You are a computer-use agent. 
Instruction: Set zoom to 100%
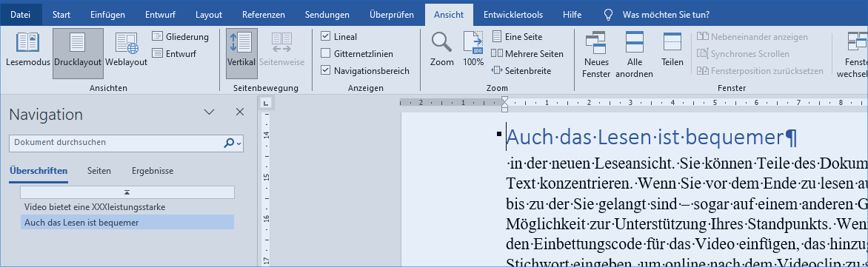click(473, 50)
